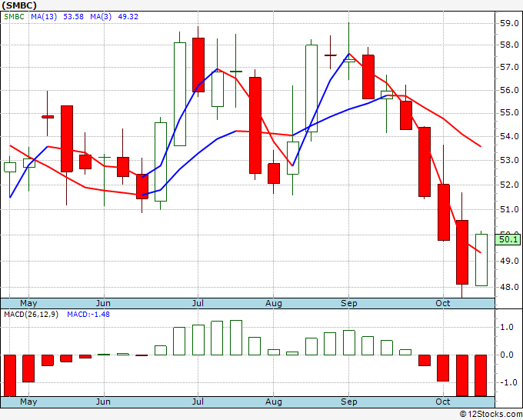523x420 pixels.
Task: Click Aug on the MACD panel axis
Action: (274, 402)
